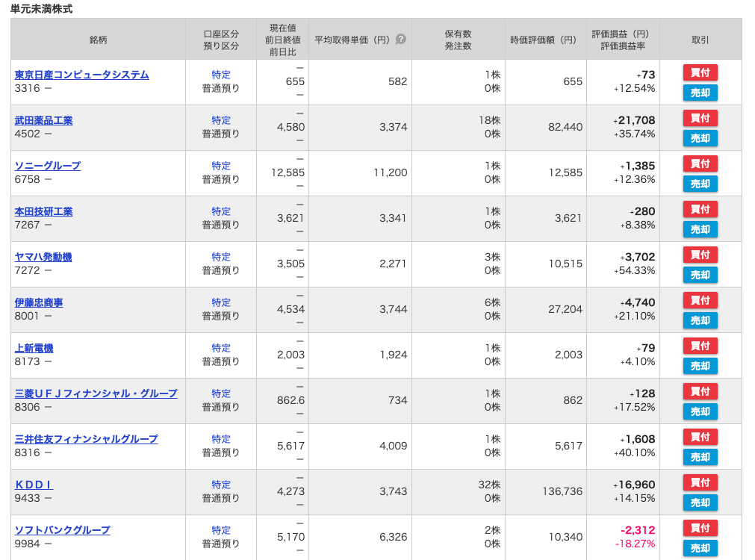Click 買付 button for 東京日産コンピュータシステム

(700, 72)
